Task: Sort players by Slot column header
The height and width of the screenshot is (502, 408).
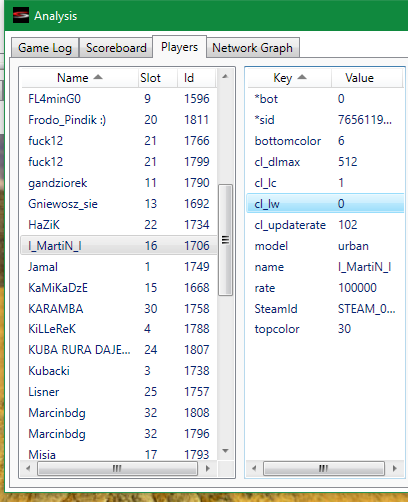Action: point(157,78)
